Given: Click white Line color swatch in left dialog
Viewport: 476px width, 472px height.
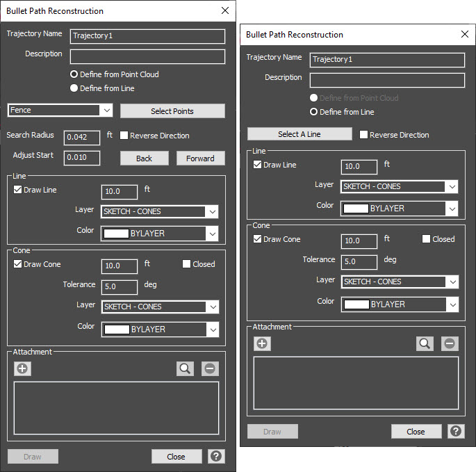Looking at the screenshot, I should pos(115,234).
